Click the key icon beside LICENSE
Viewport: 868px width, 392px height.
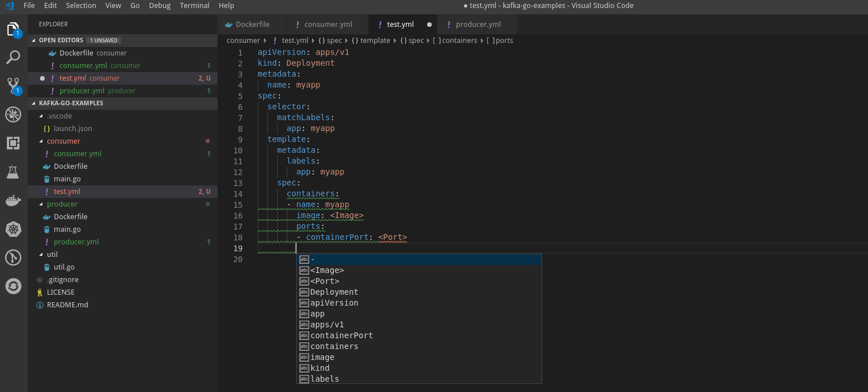40,292
